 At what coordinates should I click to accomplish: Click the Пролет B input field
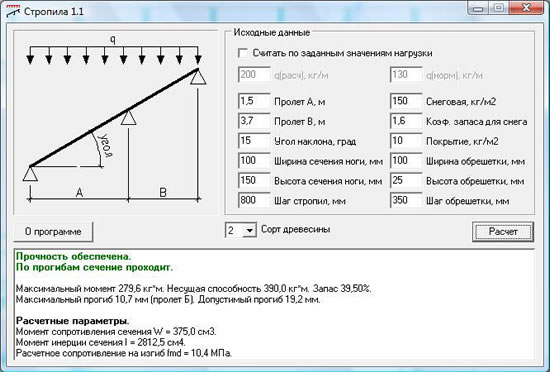point(254,121)
